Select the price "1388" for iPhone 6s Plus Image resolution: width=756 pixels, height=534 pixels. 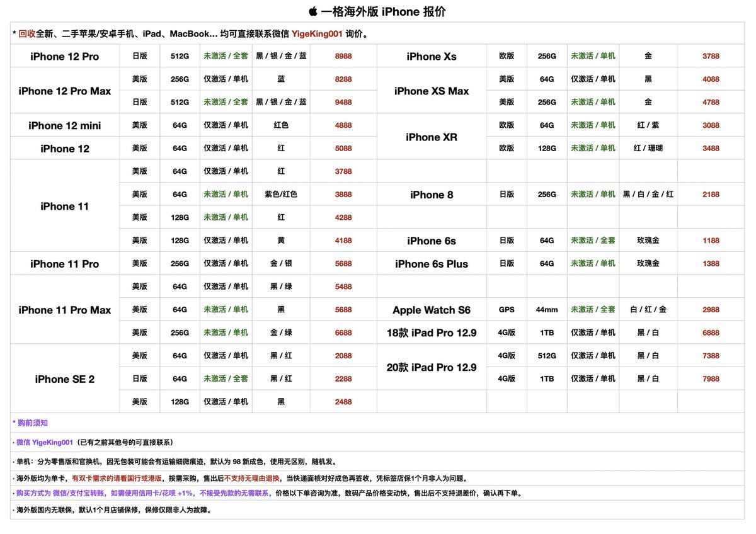pos(711,264)
